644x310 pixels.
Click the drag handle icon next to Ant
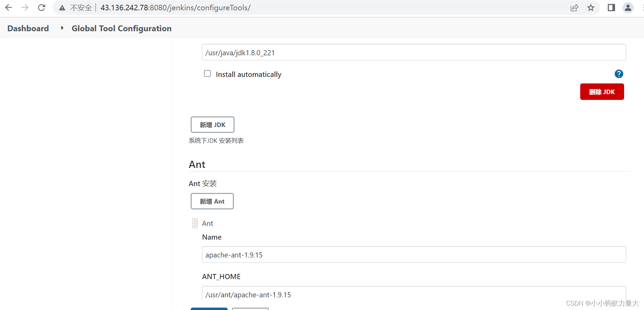195,223
